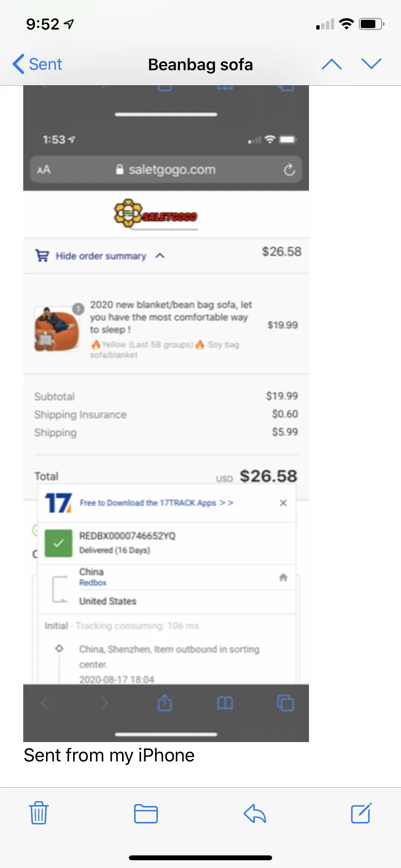The width and height of the screenshot is (401, 868).
Task: Close the 17TRACK banner with X
Action: [283, 503]
